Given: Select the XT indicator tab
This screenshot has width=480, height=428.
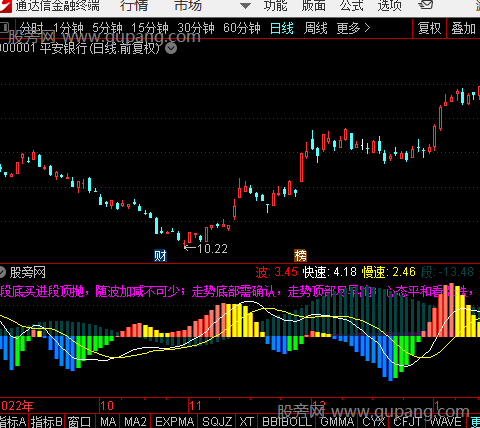Looking at the screenshot, I should tap(246, 422).
